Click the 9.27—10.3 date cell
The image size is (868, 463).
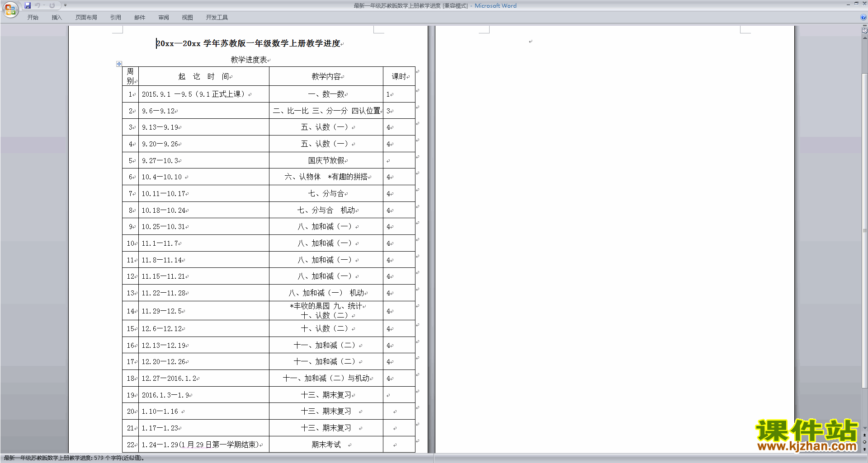pos(204,160)
